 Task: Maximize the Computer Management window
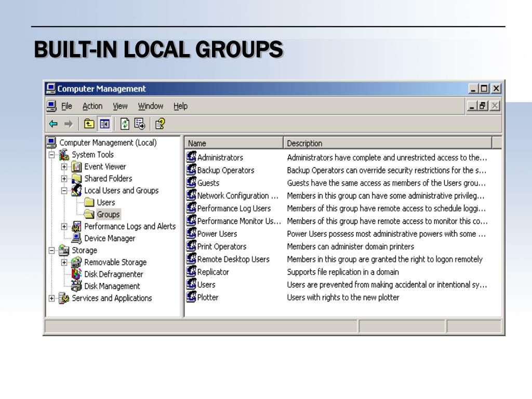484,88
